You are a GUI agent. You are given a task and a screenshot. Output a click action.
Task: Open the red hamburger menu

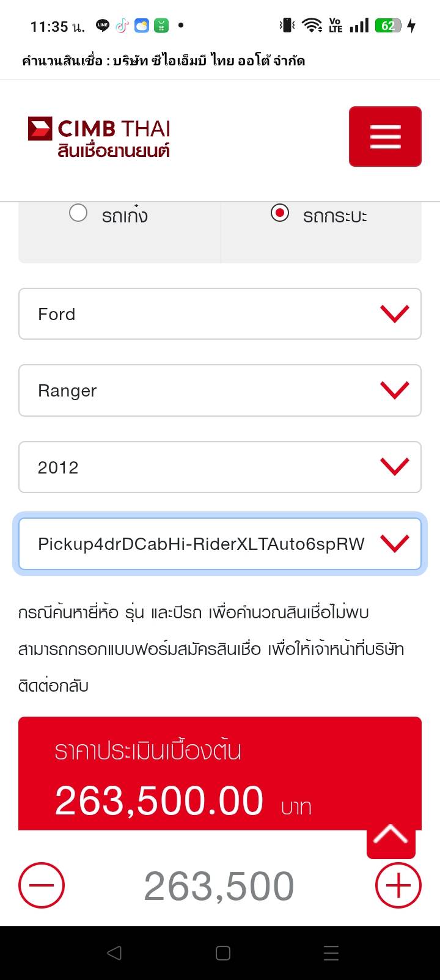385,136
